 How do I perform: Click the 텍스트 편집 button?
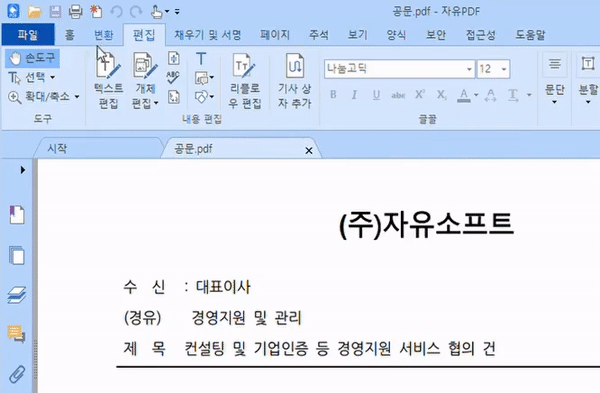[109, 81]
